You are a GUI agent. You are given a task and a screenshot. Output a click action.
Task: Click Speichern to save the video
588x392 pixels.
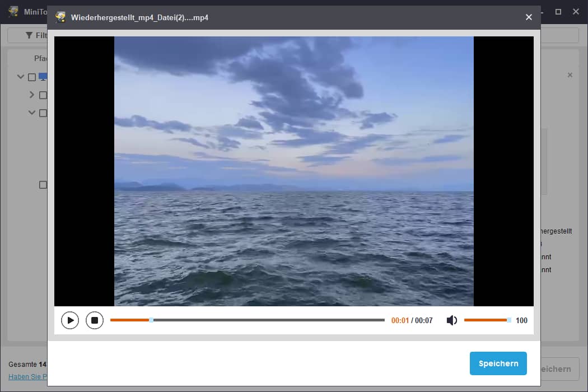498,363
